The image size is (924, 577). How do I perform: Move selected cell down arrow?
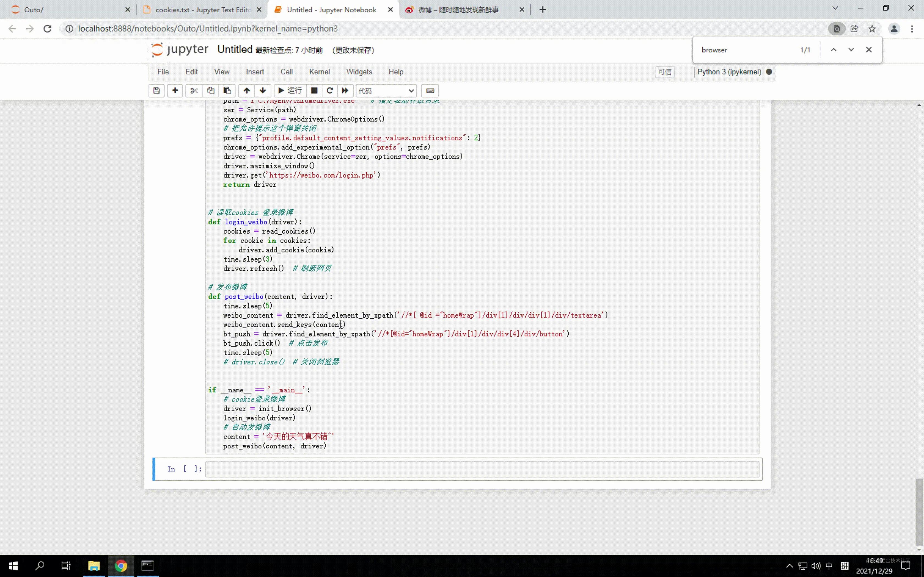(263, 90)
